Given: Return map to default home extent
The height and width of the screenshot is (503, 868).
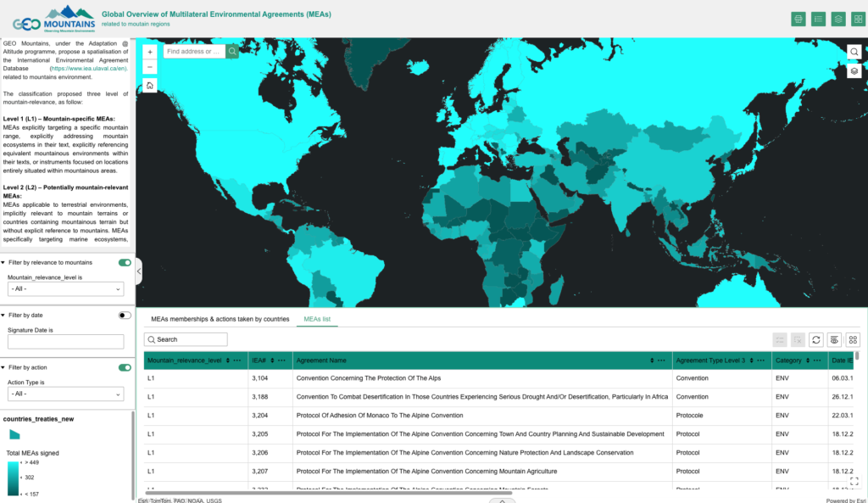Looking at the screenshot, I should point(150,85).
